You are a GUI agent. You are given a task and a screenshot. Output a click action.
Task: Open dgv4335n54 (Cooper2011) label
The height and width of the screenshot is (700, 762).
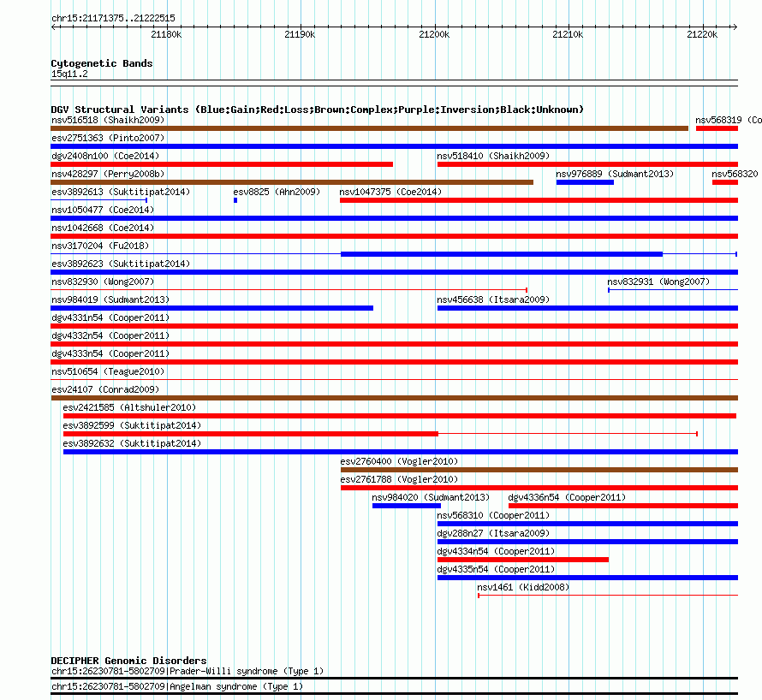tap(496, 569)
